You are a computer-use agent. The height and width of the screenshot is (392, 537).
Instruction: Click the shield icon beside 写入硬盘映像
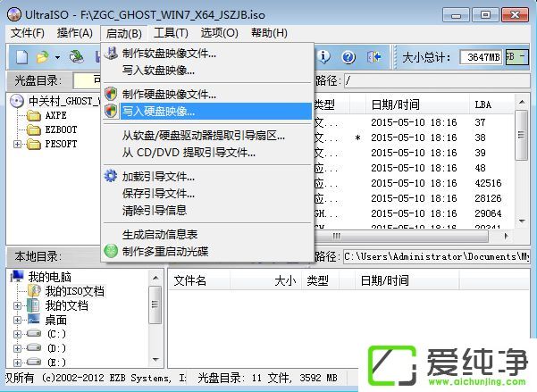tap(111, 110)
